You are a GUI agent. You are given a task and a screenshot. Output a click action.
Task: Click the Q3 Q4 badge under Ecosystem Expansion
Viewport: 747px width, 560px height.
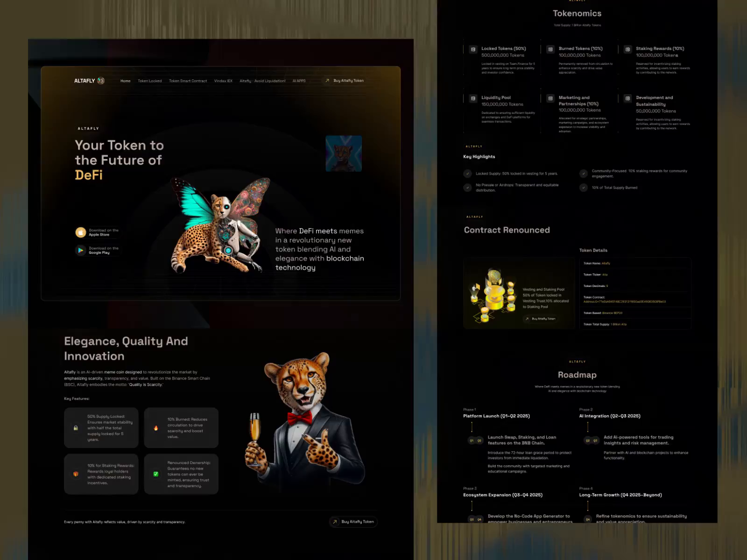[x=475, y=519]
